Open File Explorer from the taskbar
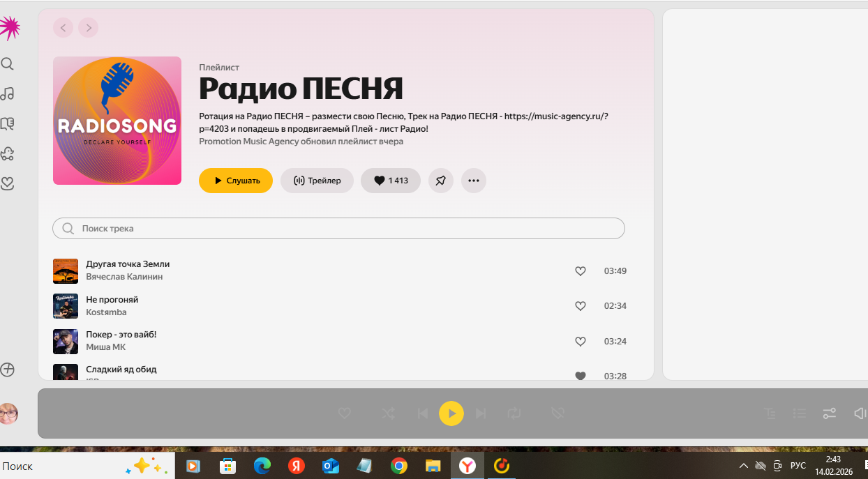This screenshot has height=479, width=868. [x=433, y=466]
